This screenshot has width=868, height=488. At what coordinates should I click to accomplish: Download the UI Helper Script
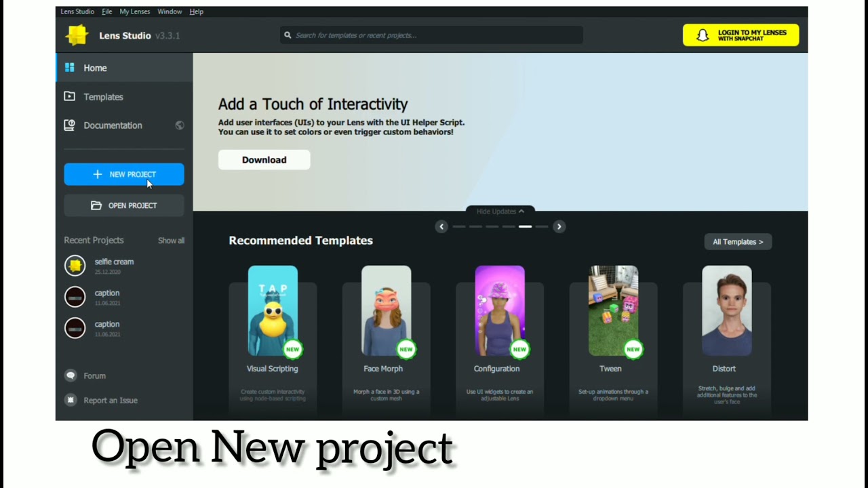pos(264,160)
